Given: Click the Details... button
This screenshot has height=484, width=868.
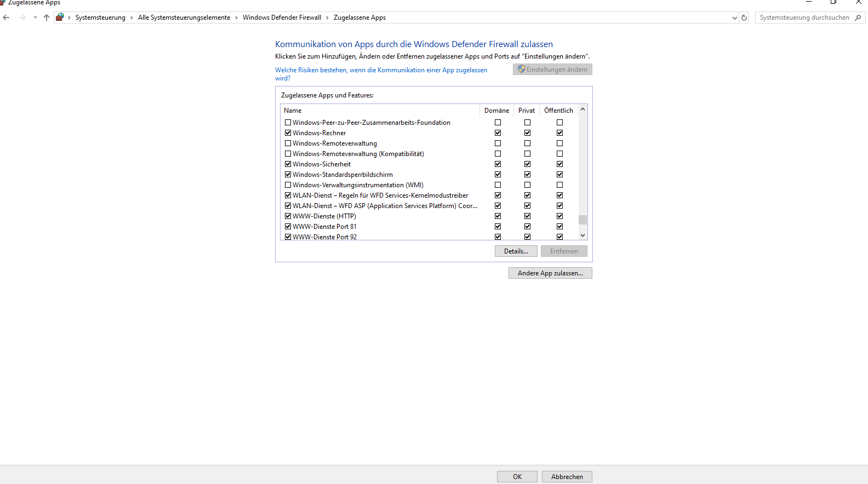Looking at the screenshot, I should 516,251.
